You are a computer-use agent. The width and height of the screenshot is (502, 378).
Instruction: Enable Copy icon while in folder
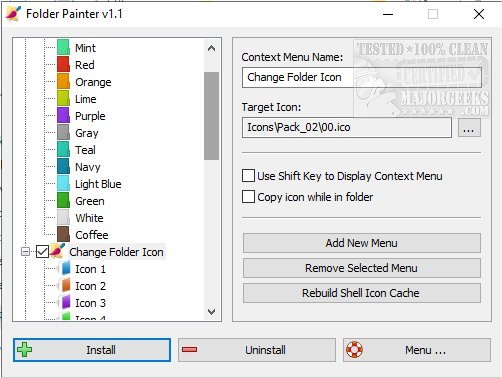click(x=248, y=197)
